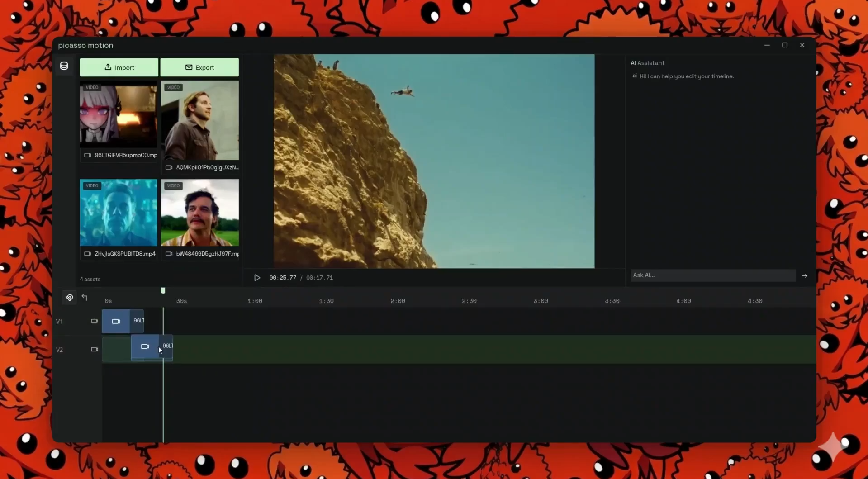868x479 pixels.
Task: Select the 96LT clip on V2 track
Action: [x=152, y=347]
